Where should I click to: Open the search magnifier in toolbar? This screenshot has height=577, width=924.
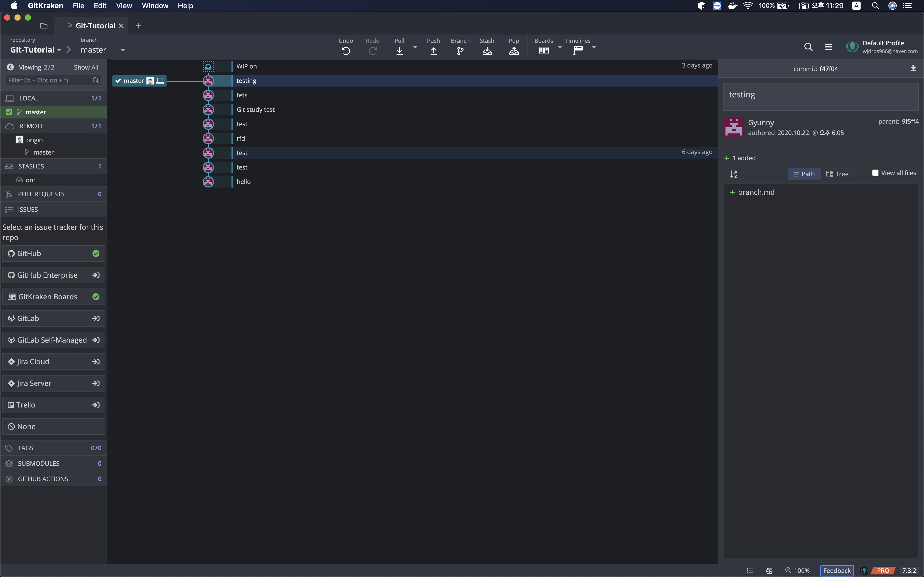pyautogui.click(x=808, y=47)
